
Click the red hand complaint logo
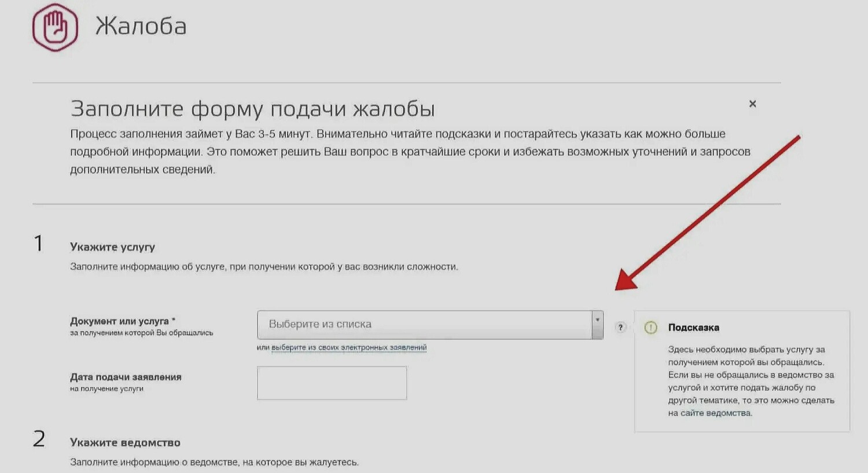[x=55, y=28]
